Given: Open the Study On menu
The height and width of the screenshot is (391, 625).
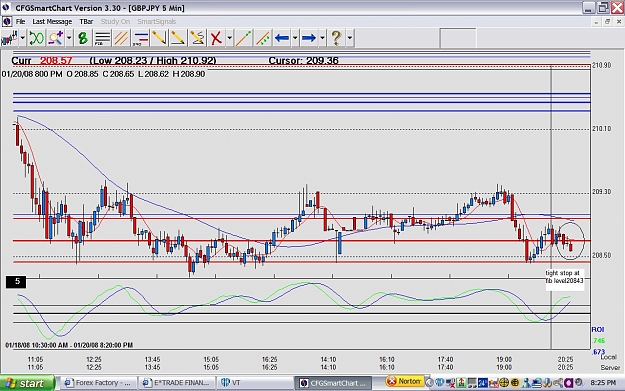Looking at the screenshot, I should [x=115, y=22].
